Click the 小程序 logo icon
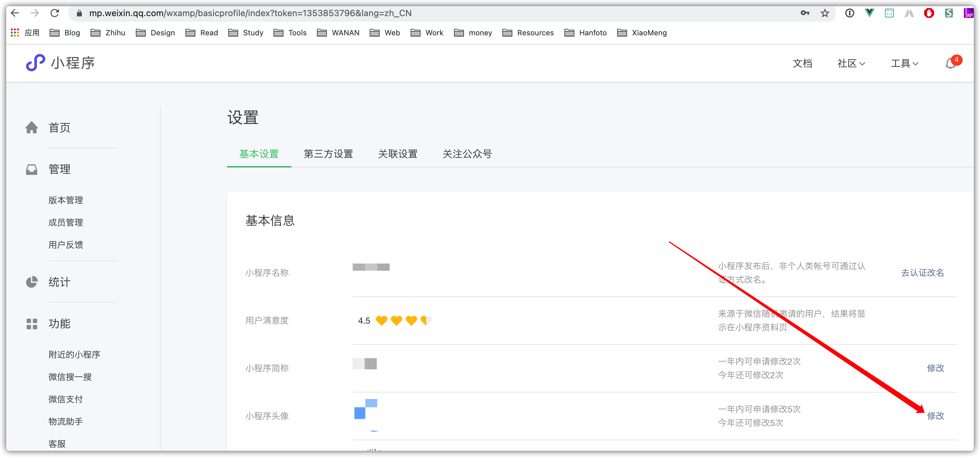980x457 pixels. point(35,63)
